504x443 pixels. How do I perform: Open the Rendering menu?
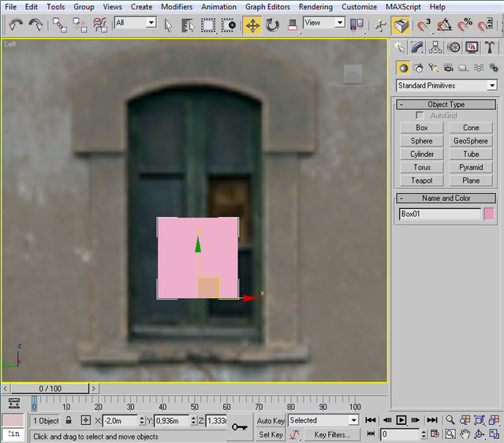pos(315,6)
